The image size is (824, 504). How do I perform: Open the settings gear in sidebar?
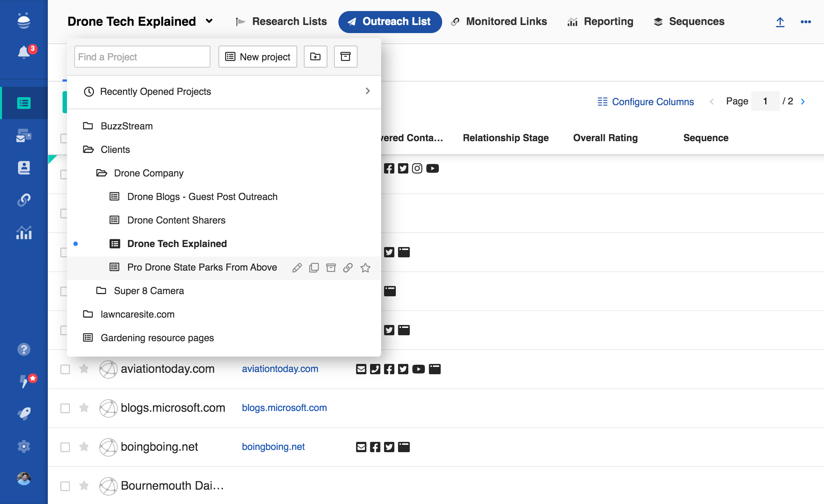click(x=24, y=446)
